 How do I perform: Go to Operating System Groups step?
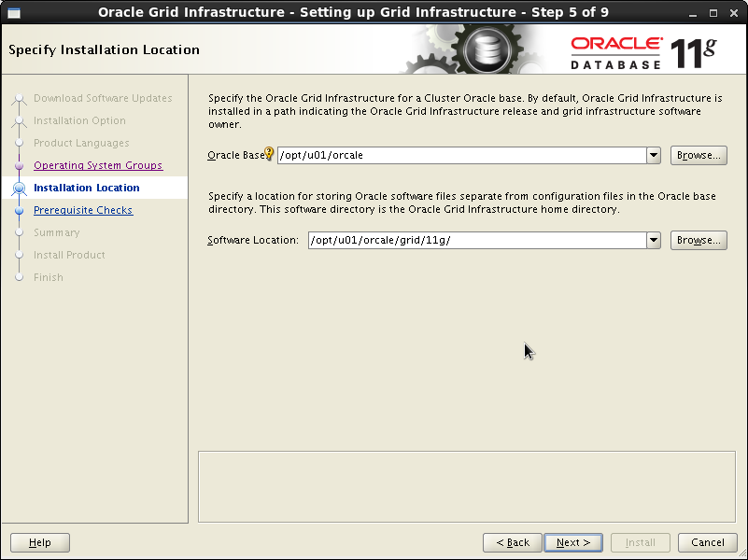98,165
